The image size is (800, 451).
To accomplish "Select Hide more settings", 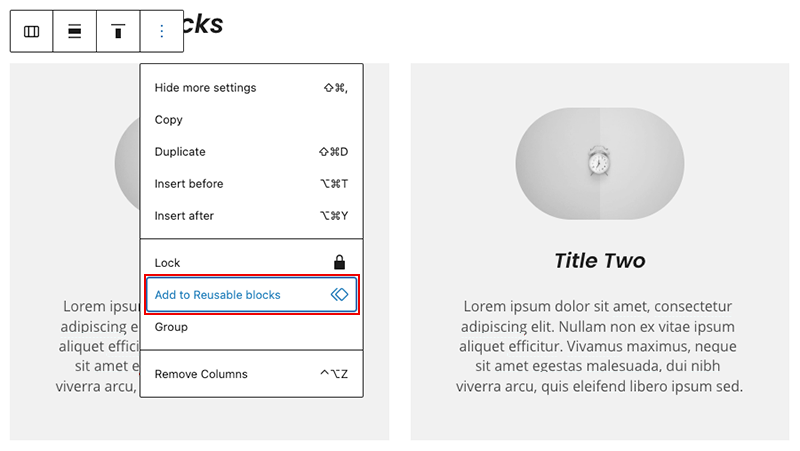I will pyautogui.click(x=252, y=88).
